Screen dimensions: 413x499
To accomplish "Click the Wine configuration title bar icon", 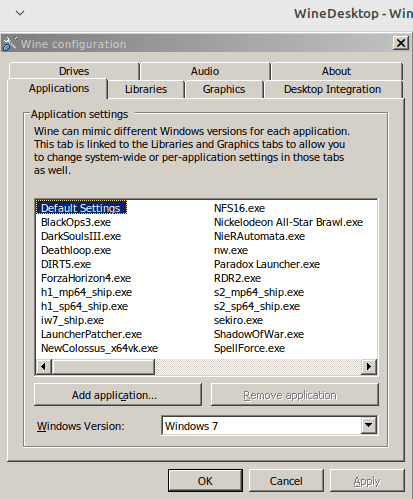I will click(9, 43).
